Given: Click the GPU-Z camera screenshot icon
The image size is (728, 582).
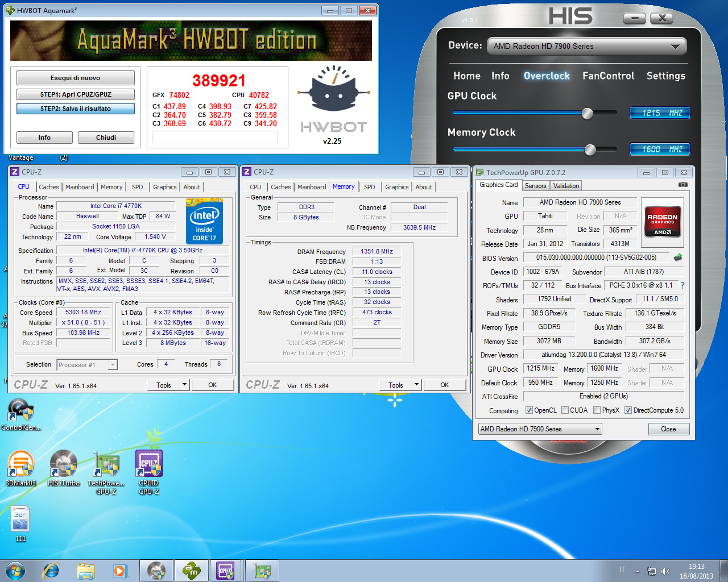Looking at the screenshot, I should [x=683, y=185].
